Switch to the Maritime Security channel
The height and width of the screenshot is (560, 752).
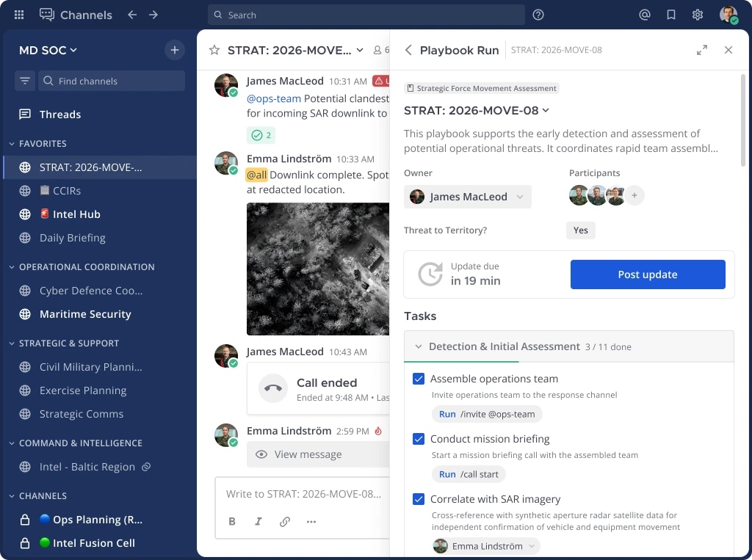[100, 314]
